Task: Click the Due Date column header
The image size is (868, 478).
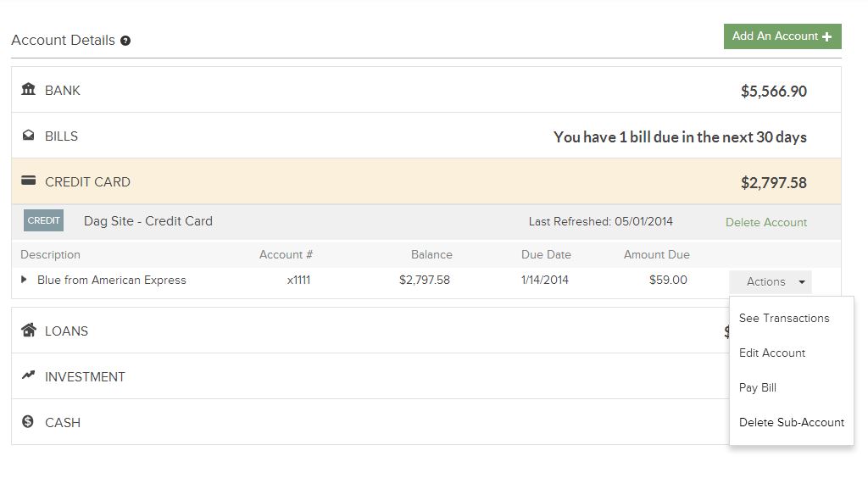Action: (x=546, y=254)
